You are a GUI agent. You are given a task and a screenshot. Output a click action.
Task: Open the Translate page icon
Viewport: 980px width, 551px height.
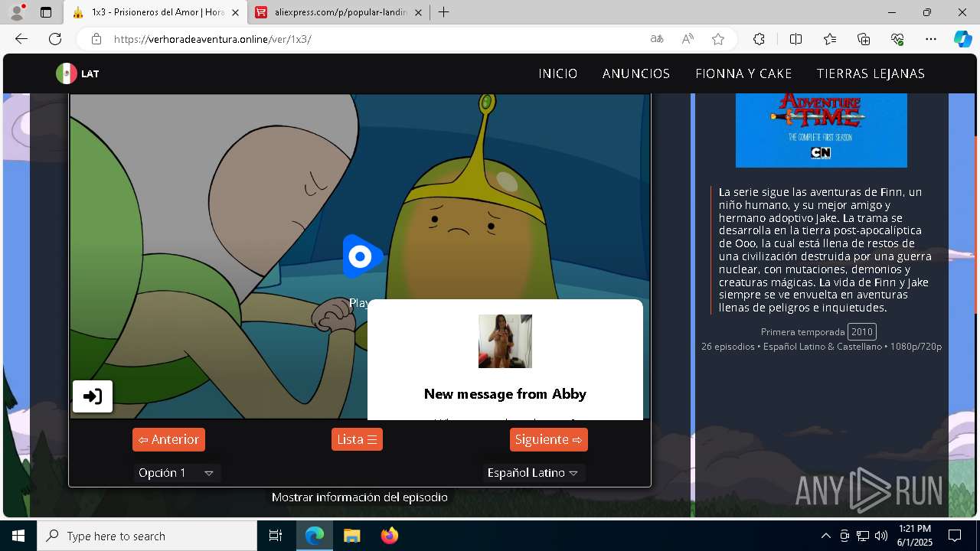coord(657,39)
